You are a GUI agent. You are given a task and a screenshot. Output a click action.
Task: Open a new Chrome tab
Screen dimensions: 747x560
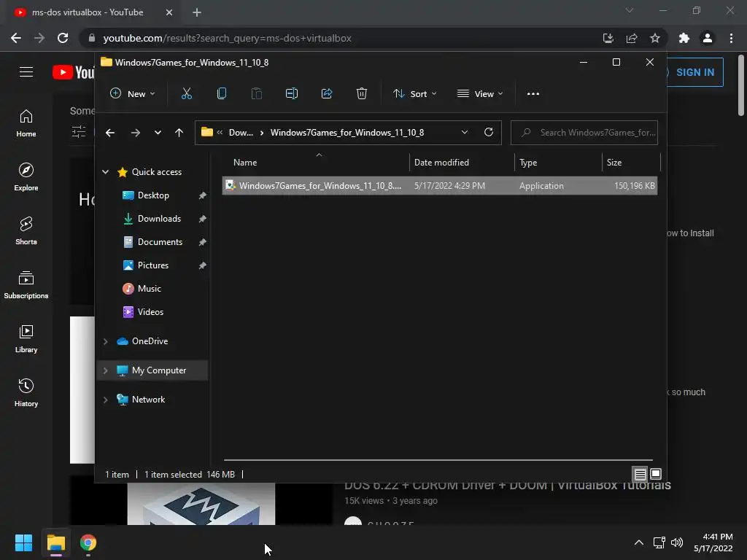(197, 12)
